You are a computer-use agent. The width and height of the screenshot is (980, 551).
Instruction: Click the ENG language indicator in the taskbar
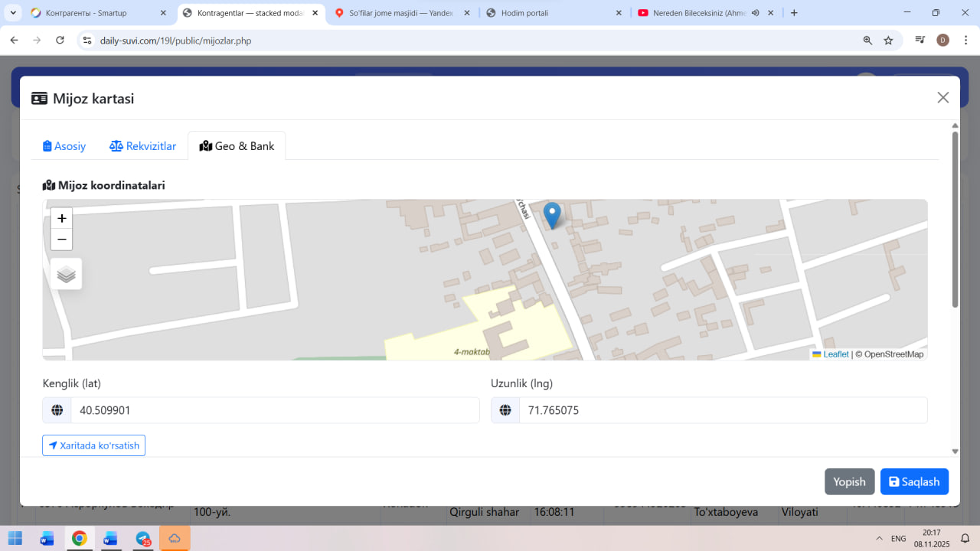pyautogui.click(x=899, y=539)
